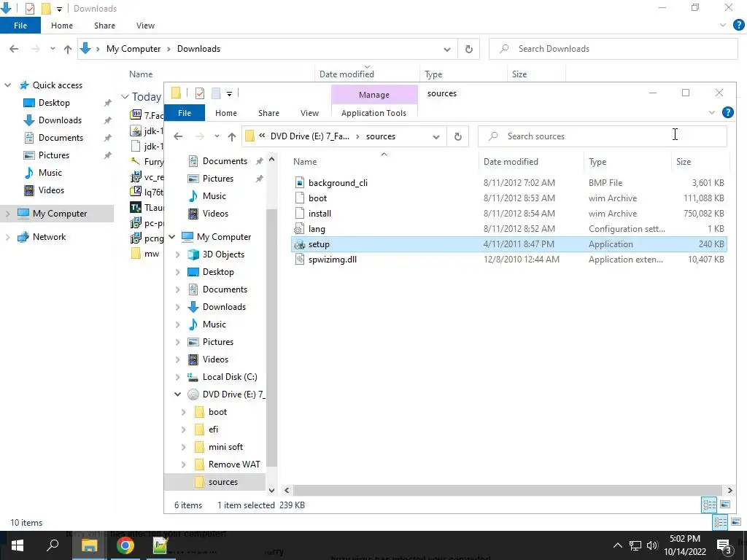Open the Windows Start menu
The image size is (747, 560).
click(x=18, y=545)
